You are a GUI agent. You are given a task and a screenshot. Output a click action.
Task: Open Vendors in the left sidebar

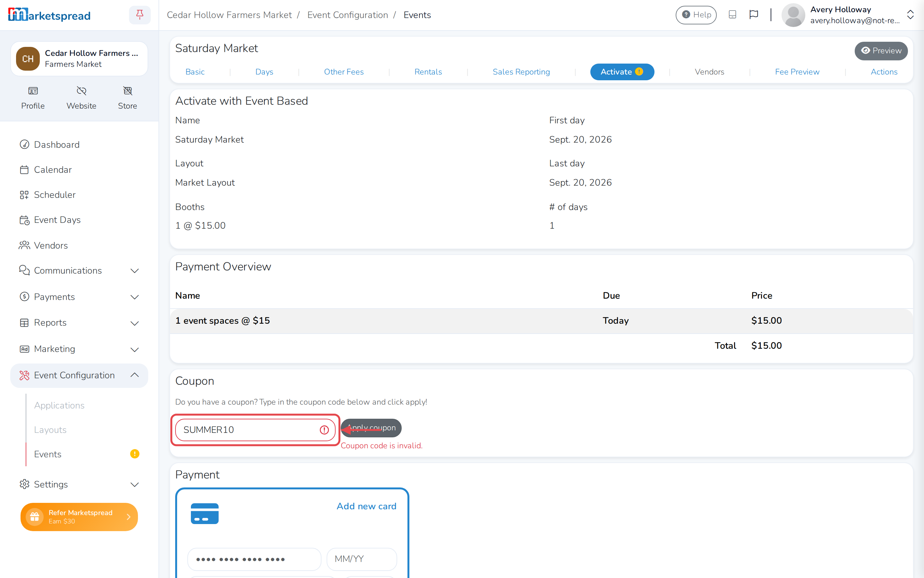pyautogui.click(x=79, y=245)
